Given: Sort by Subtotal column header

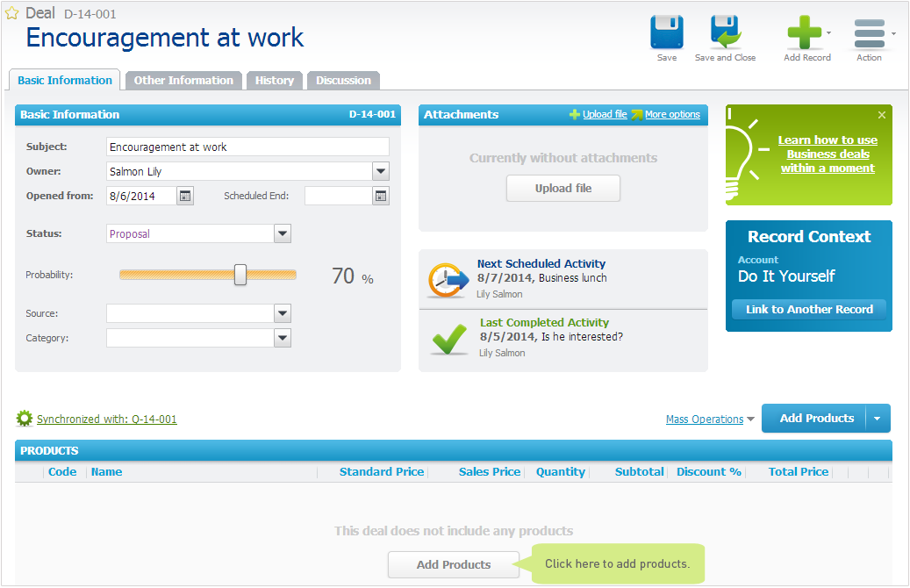Looking at the screenshot, I should pyautogui.click(x=640, y=472).
